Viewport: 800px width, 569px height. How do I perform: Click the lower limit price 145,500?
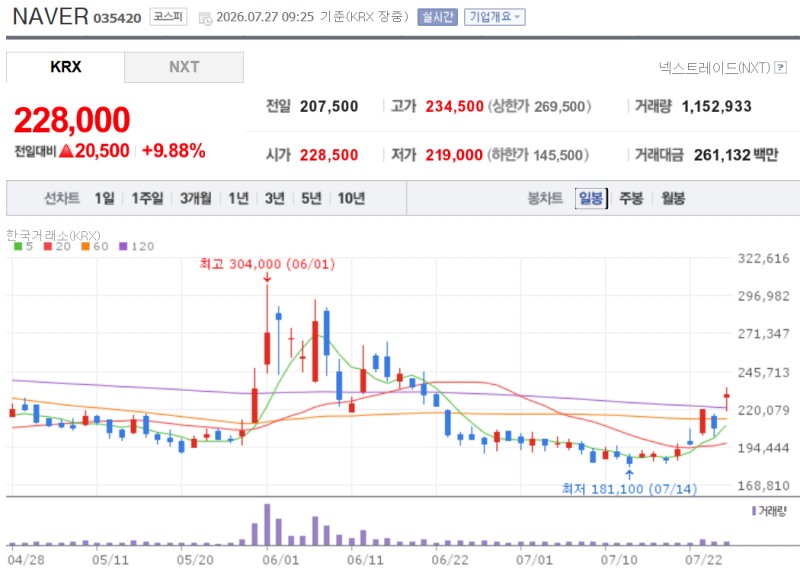(558, 155)
